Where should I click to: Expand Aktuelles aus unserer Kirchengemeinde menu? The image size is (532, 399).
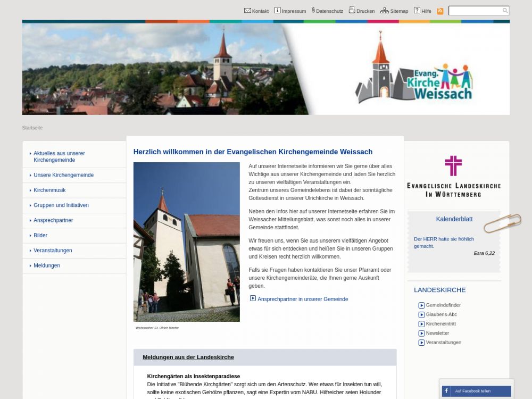(59, 156)
